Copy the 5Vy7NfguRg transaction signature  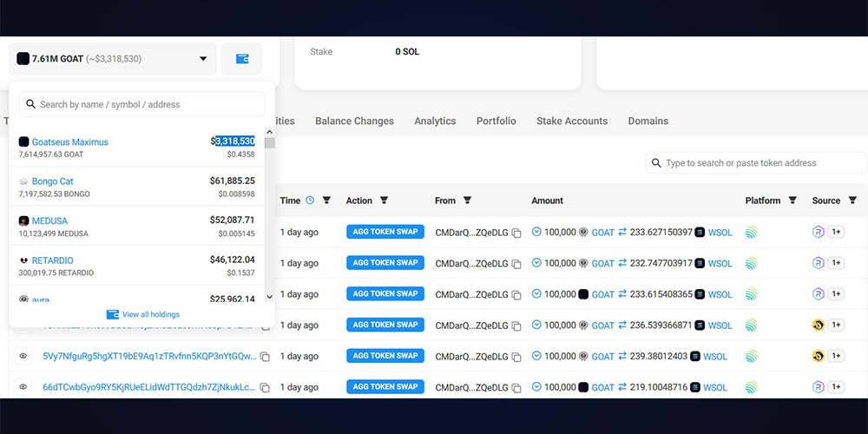click(265, 357)
